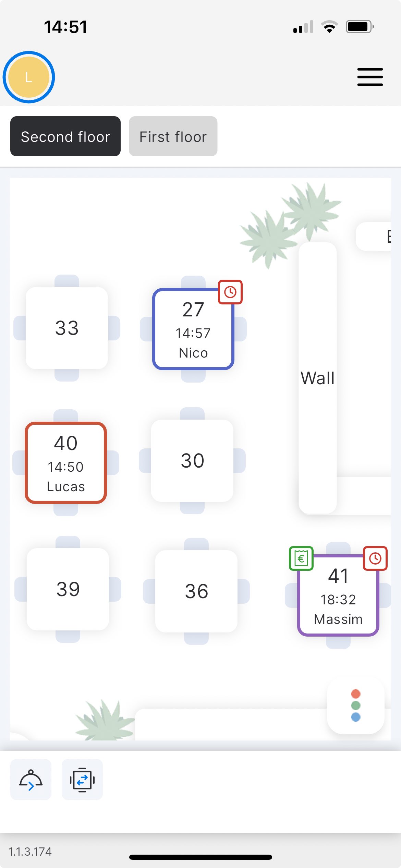Switch to the First floor tab

click(173, 136)
